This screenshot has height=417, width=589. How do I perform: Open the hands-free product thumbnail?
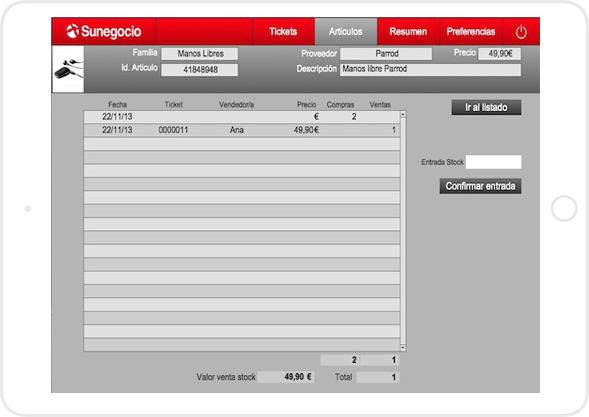coord(68,69)
